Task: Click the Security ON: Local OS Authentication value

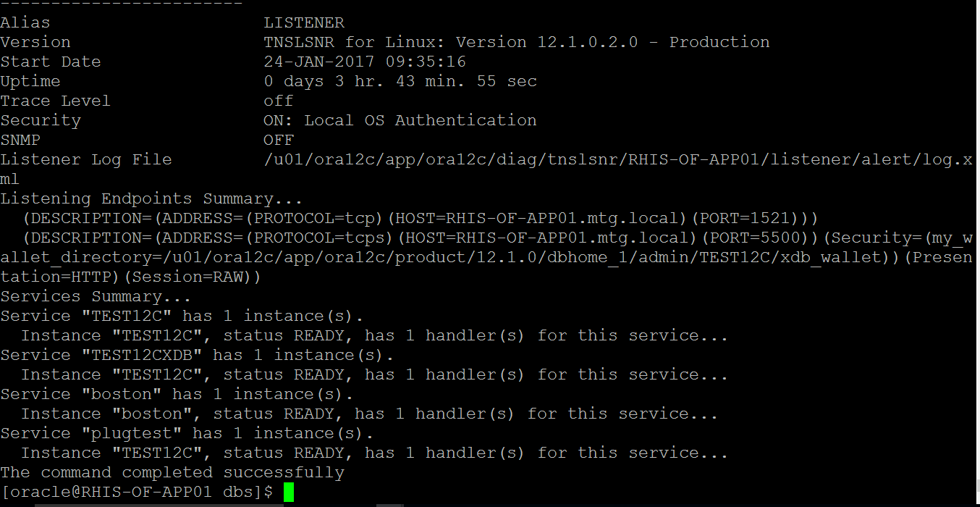Action: pyautogui.click(x=400, y=121)
